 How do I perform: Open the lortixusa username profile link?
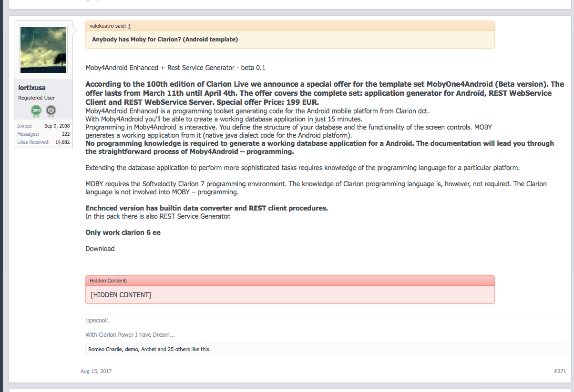pos(32,88)
